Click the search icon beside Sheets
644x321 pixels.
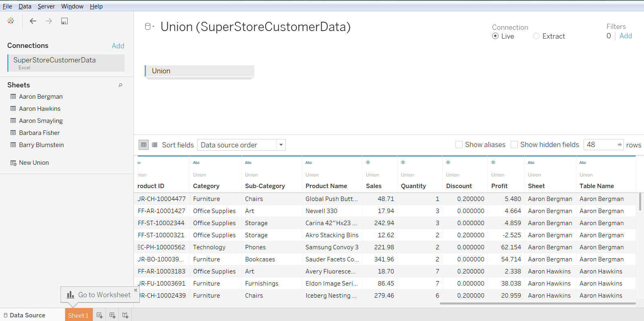click(x=120, y=85)
